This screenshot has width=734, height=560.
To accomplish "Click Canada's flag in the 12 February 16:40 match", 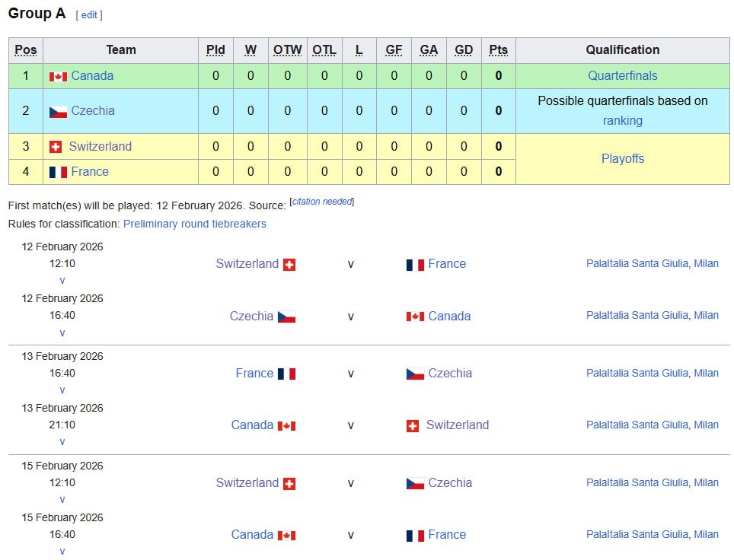I will tap(415, 317).
